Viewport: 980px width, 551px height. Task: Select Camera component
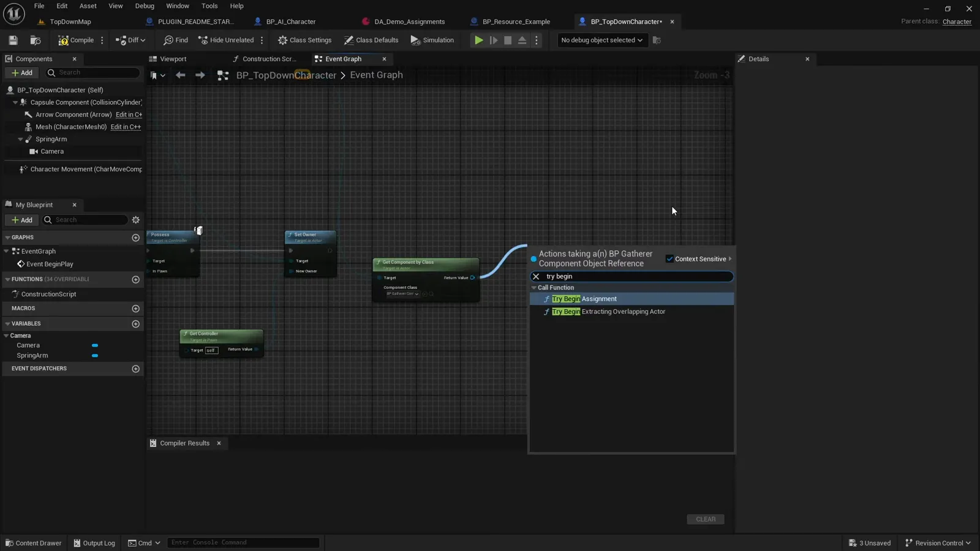[52, 151]
